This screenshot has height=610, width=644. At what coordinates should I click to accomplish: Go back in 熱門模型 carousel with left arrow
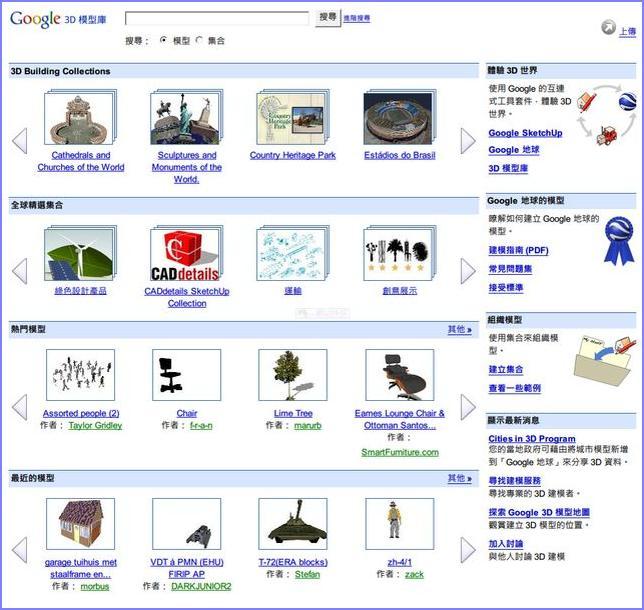pyautogui.click(x=20, y=407)
